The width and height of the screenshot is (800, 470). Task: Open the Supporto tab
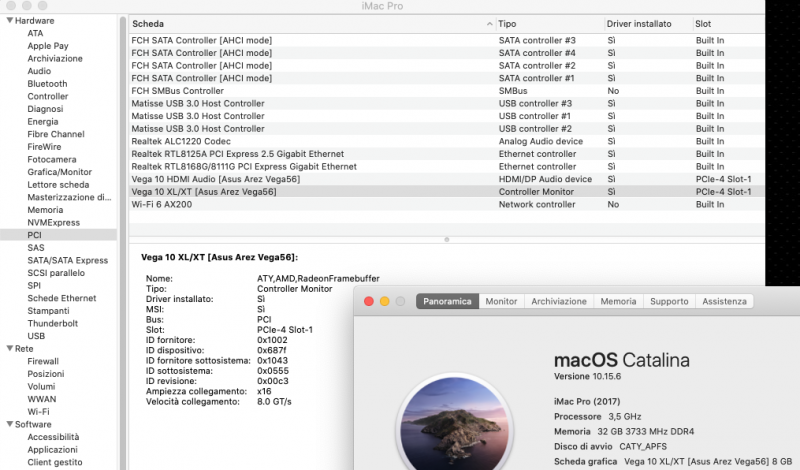669,302
